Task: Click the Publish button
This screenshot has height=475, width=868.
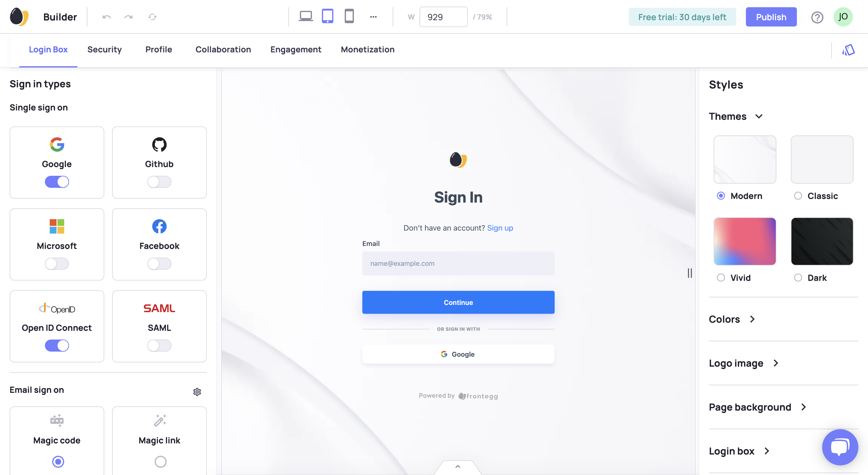Action: click(x=771, y=17)
